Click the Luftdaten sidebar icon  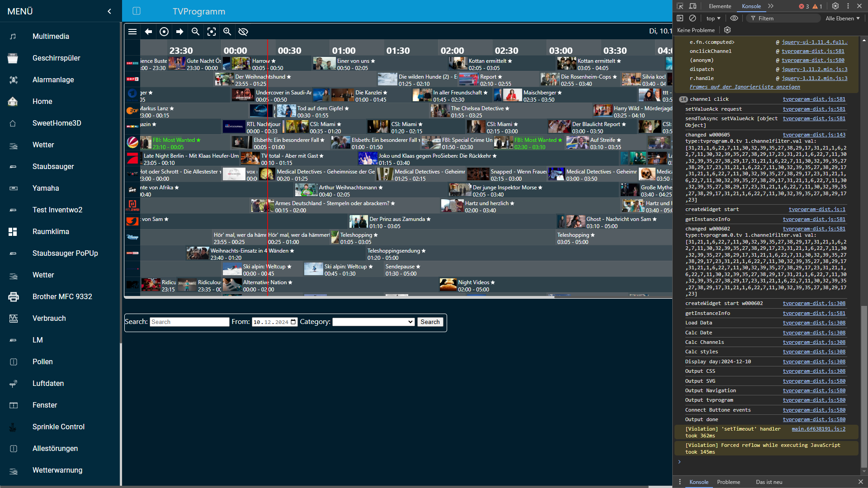(x=14, y=384)
